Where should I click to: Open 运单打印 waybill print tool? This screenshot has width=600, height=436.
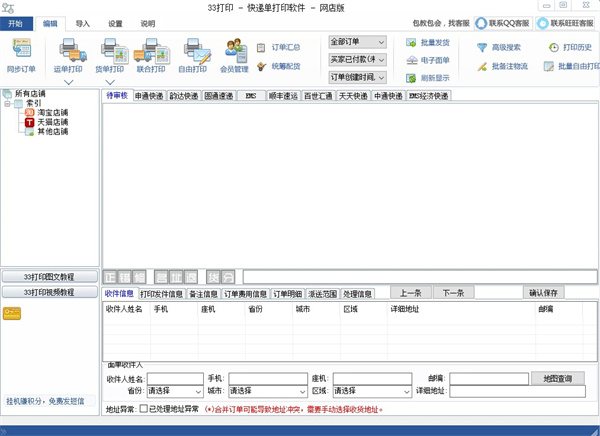pyautogui.click(x=68, y=53)
